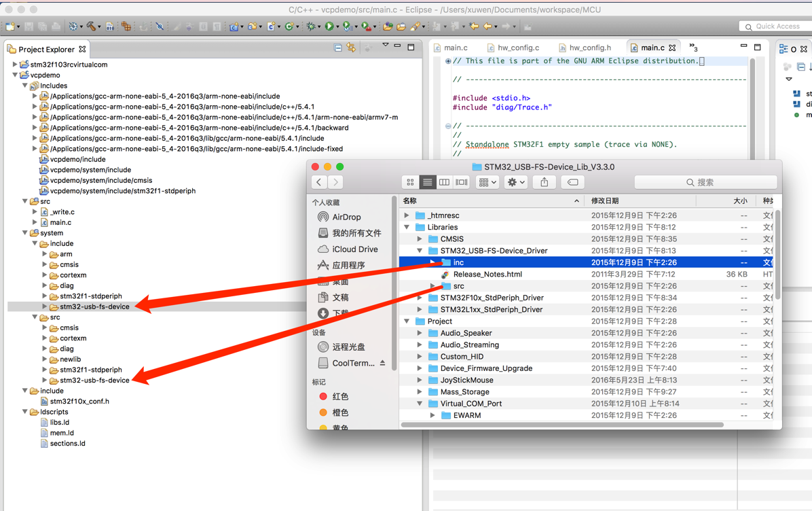Switch Finder to column view
The image size is (812, 511).
coord(444,182)
